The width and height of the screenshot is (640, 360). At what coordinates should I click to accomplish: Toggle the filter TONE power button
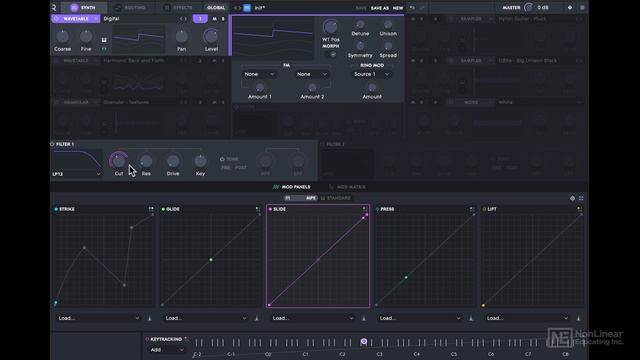(222, 159)
